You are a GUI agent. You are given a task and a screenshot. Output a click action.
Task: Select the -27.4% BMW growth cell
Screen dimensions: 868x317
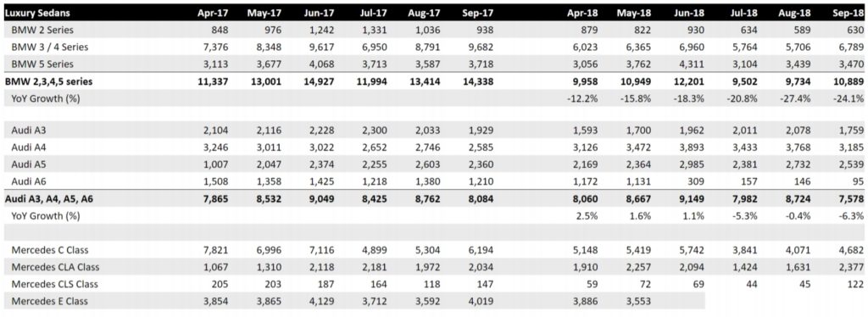(797, 98)
